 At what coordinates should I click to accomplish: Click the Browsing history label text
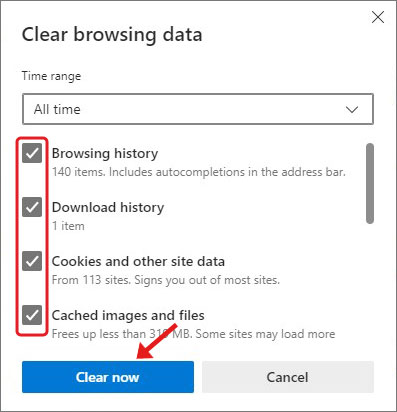click(x=105, y=154)
